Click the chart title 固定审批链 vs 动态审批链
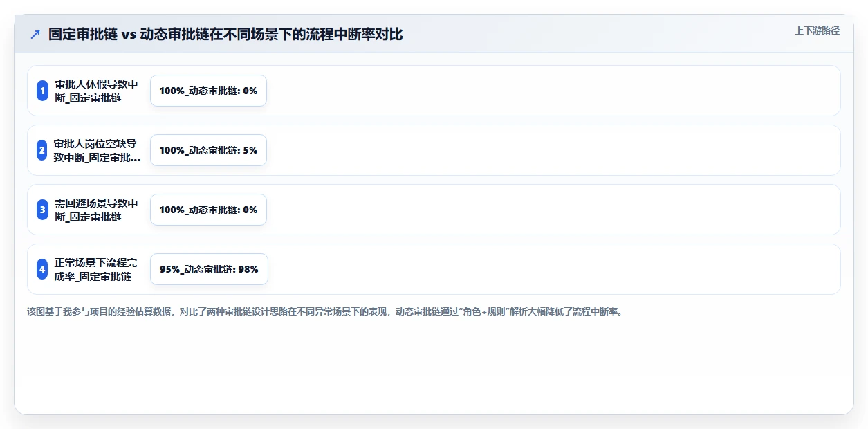The image size is (868, 429). 225,34
